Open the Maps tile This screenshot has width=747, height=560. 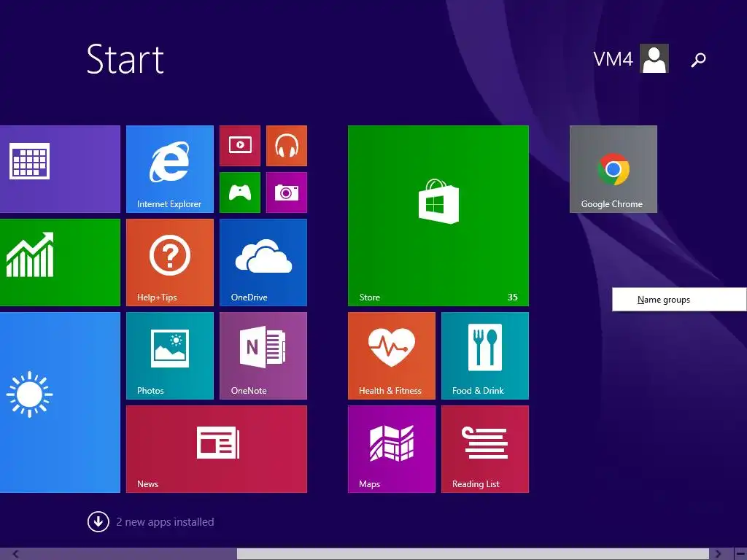point(392,449)
